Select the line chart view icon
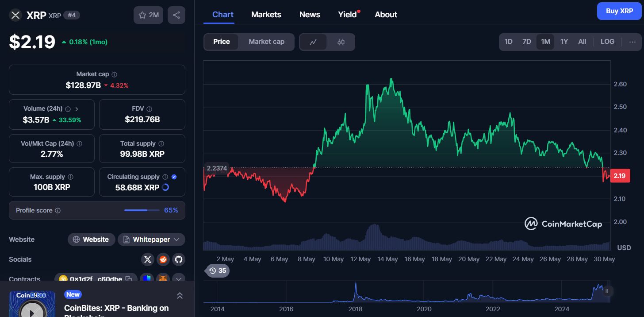 313,42
